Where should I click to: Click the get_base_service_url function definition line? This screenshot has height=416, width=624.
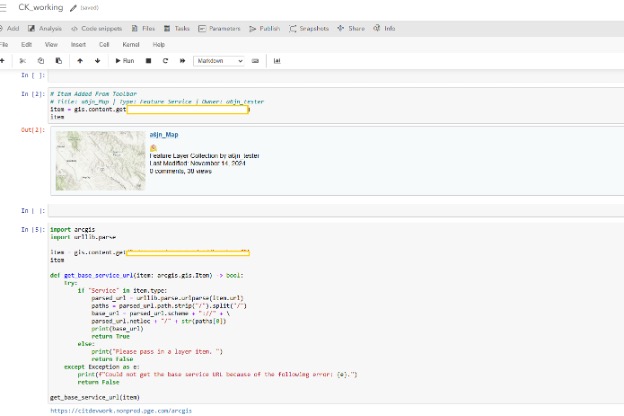(146, 275)
